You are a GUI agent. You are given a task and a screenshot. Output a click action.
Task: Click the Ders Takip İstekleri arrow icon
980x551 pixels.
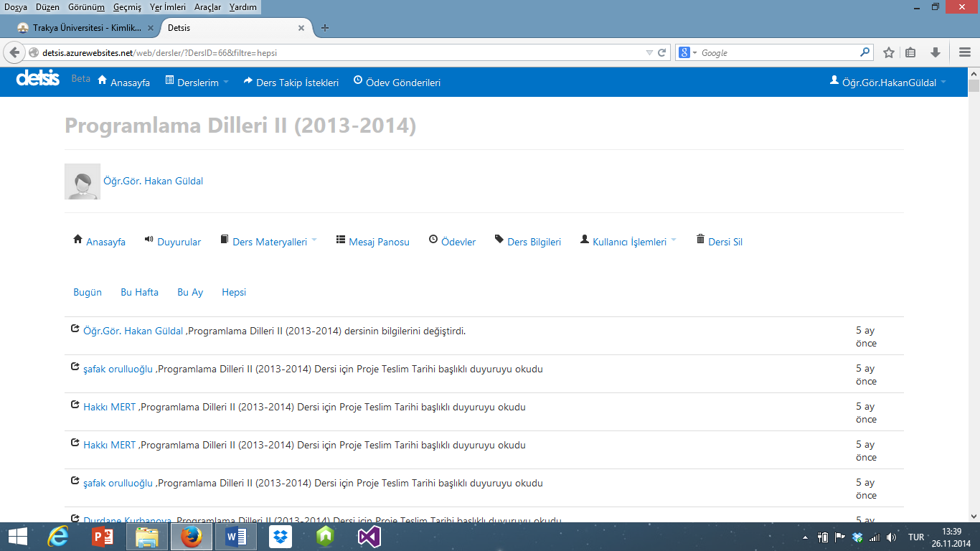tap(248, 81)
